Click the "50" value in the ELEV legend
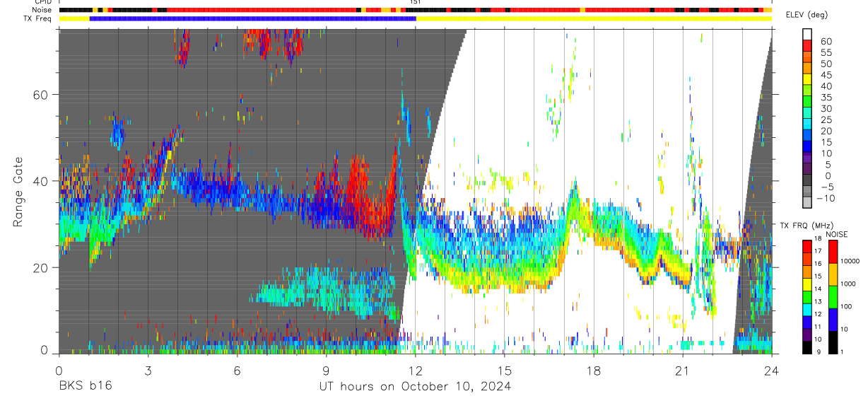Screen dimensions: 868x401 (826, 64)
